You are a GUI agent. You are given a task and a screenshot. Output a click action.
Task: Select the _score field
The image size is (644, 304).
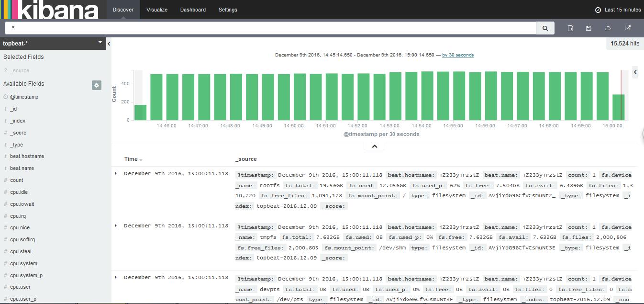[x=18, y=133]
